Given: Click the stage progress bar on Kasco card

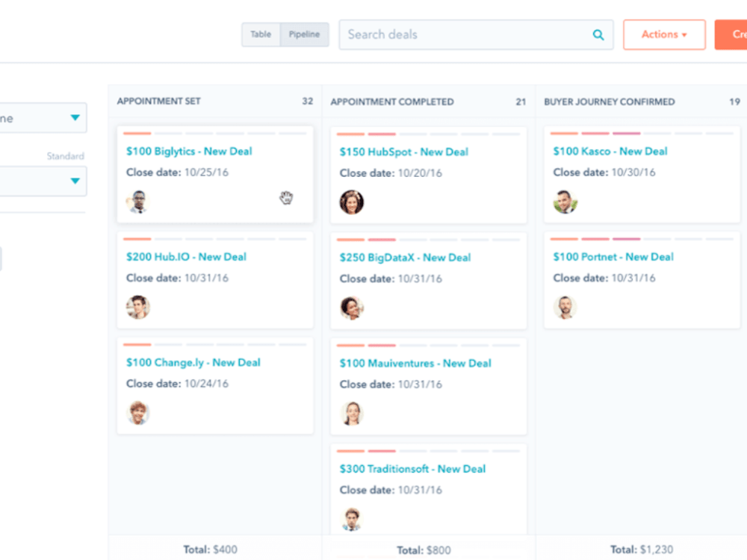Looking at the screenshot, I should tap(642, 134).
